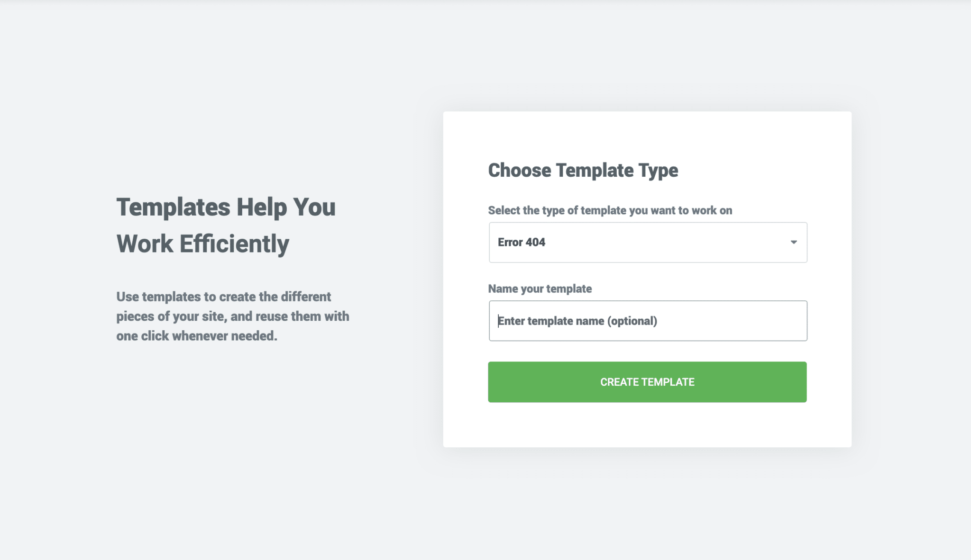This screenshot has height=560, width=971.
Task: Click the "CREATE TEMPLATE" button label text
Action: click(x=647, y=382)
